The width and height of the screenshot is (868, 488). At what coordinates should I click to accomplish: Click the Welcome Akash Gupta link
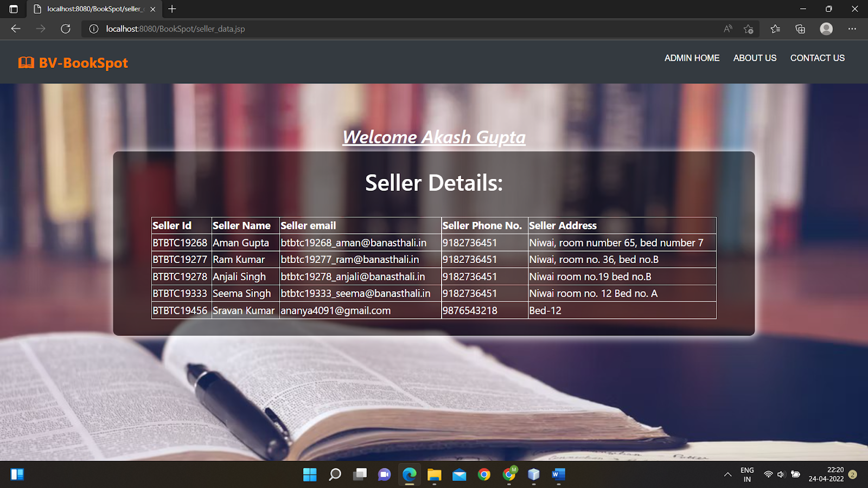pos(434,137)
